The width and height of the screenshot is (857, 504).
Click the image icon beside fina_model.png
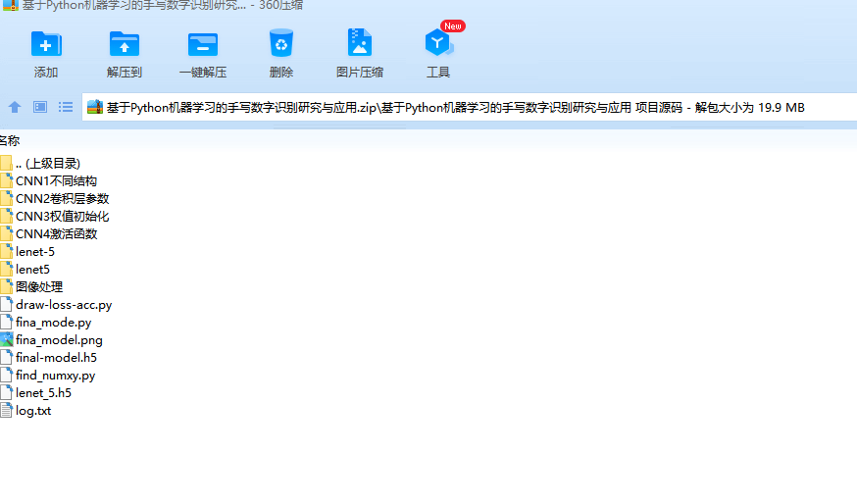click(x=6, y=340)
